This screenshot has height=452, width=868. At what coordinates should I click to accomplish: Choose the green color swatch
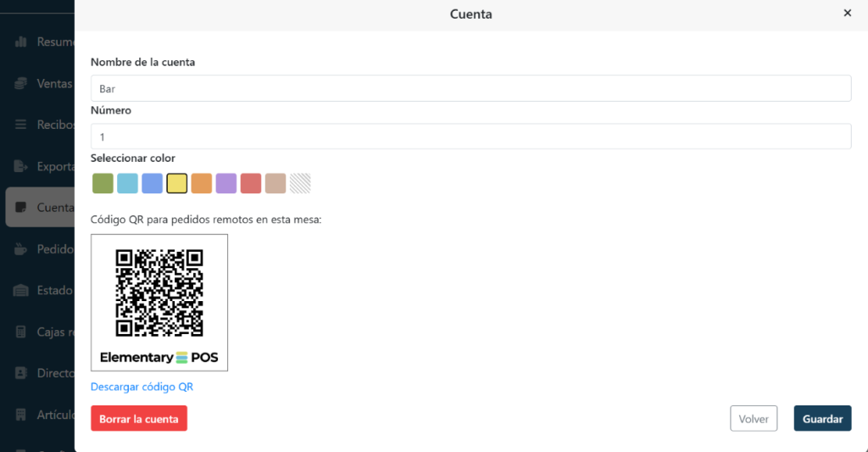tap(103, 183)
